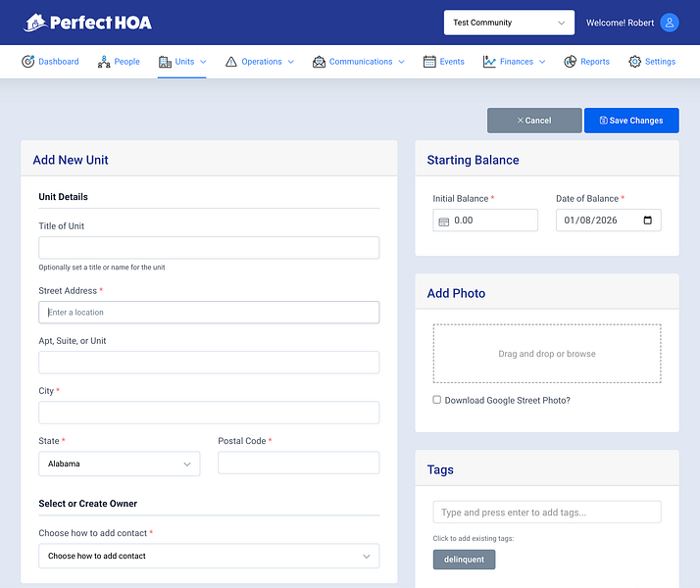
Task: Click the People network icon
Action: (104, 62)
